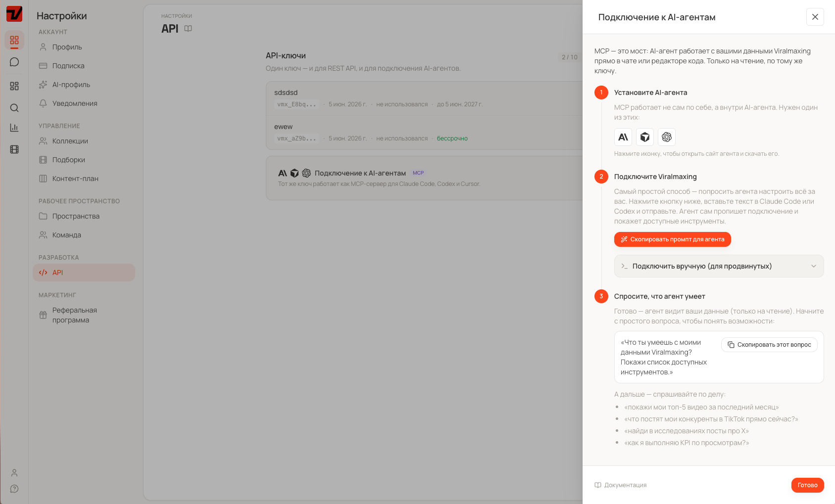Open the 'Документация' link in panel footer
The width and height of the screenshot is (835, 504).
pyautogui.click(x=621, y=485)
